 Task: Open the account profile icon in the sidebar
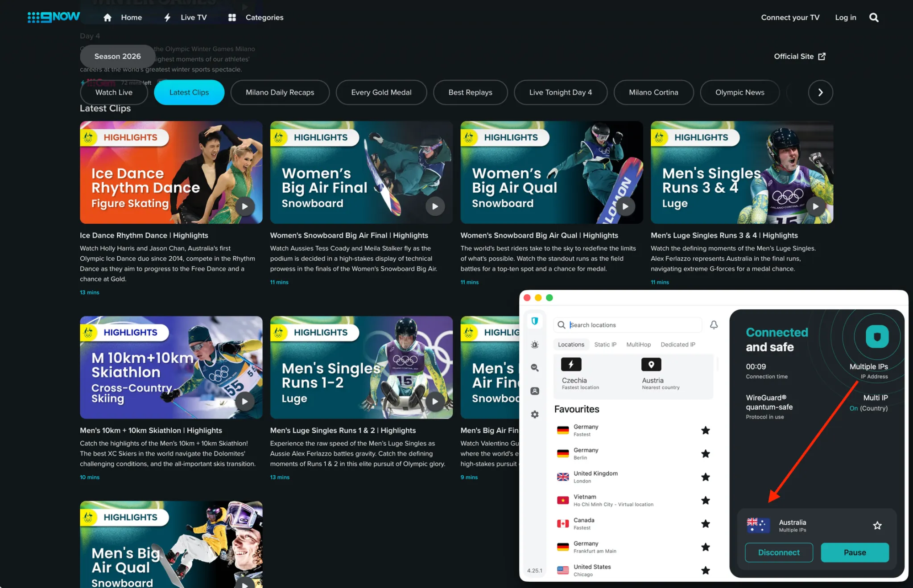click(x=534, y=391)
